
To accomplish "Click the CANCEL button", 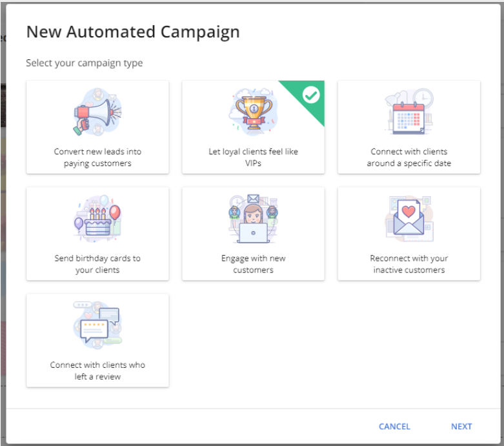I will pyautogui.click(x=394, y=427).
